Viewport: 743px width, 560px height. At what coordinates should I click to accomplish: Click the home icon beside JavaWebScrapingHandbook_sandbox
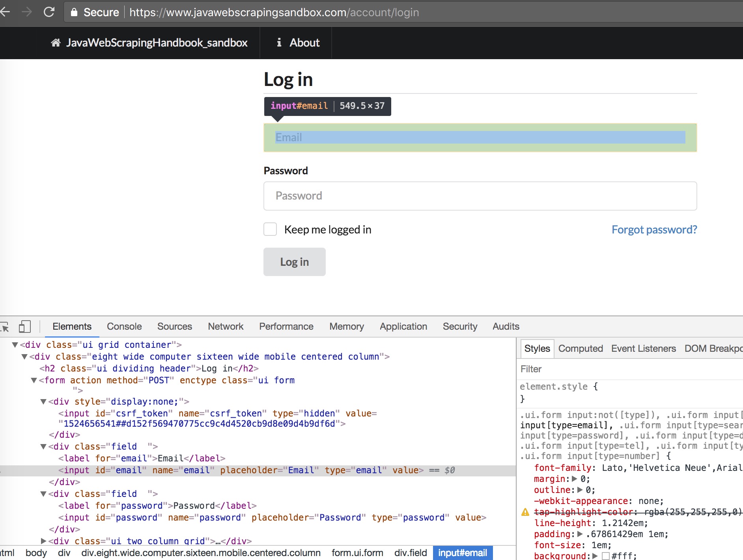(56, 43)
